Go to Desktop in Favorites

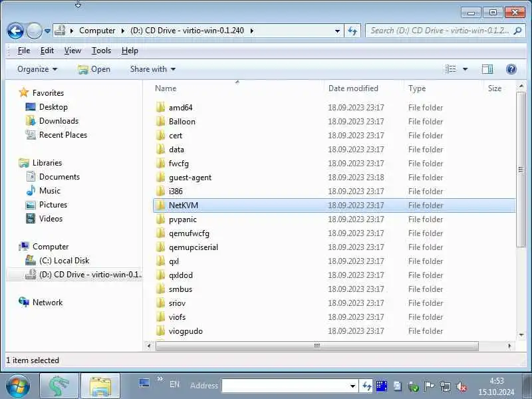pos(53,107)
